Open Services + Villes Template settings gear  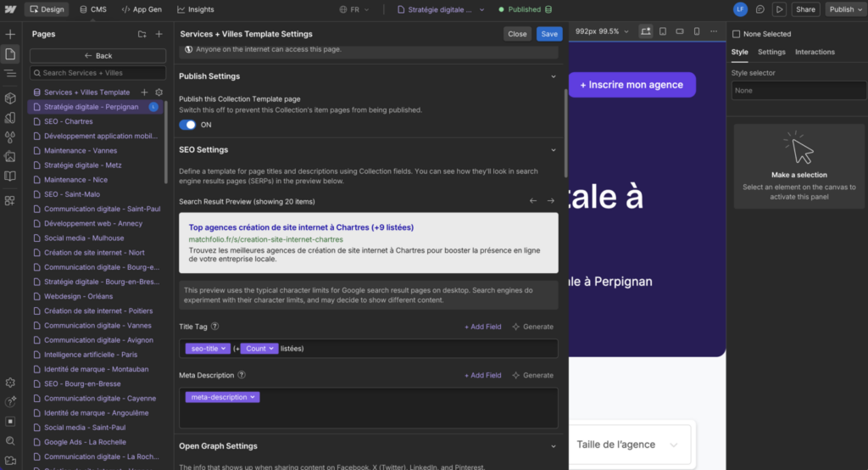[x=159, y=92]
